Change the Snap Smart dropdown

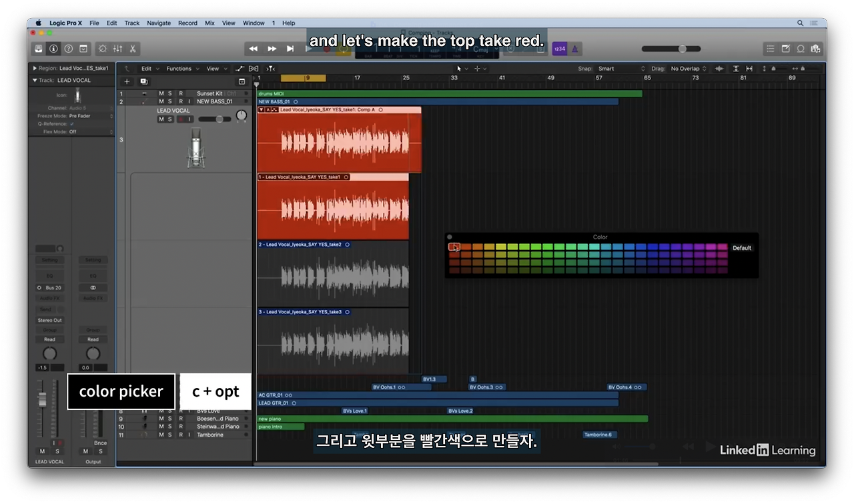pyautogui.click(x=621, y=69)
